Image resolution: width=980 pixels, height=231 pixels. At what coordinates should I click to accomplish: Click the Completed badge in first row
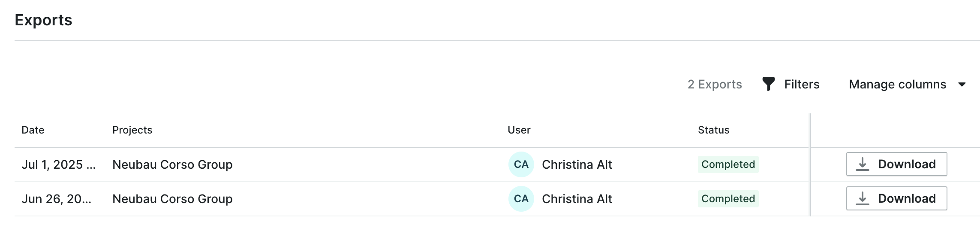728,164
